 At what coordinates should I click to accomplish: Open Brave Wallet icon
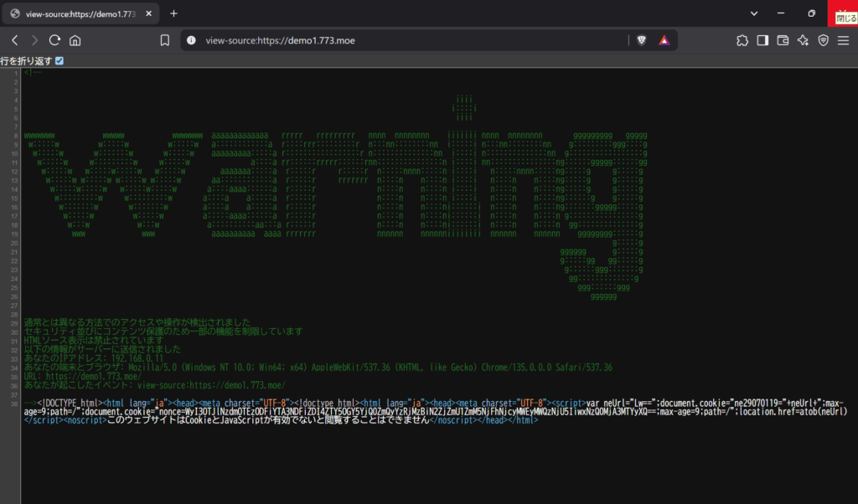[x=783, y=40]
